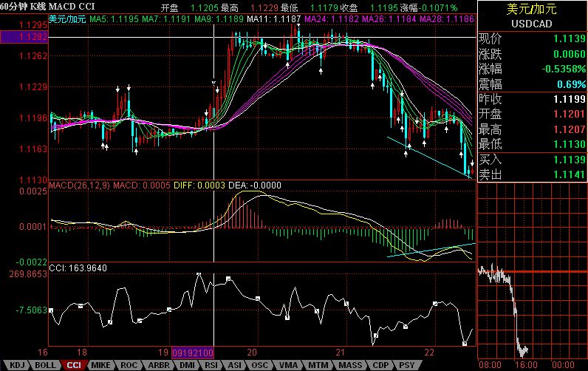Switch to the MIKE indicator tab
Screen dimensions: 588x371
101,365
